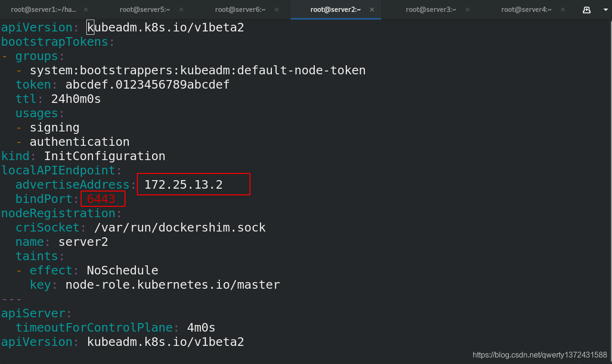Switch to the root@server5 terminal tab
612x364 pixels.
145,10
